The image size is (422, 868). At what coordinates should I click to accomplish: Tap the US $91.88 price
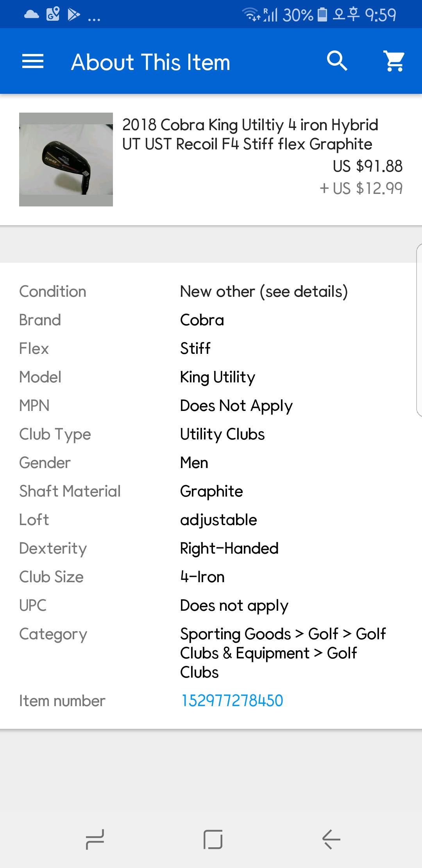click(x=367, y=166)
